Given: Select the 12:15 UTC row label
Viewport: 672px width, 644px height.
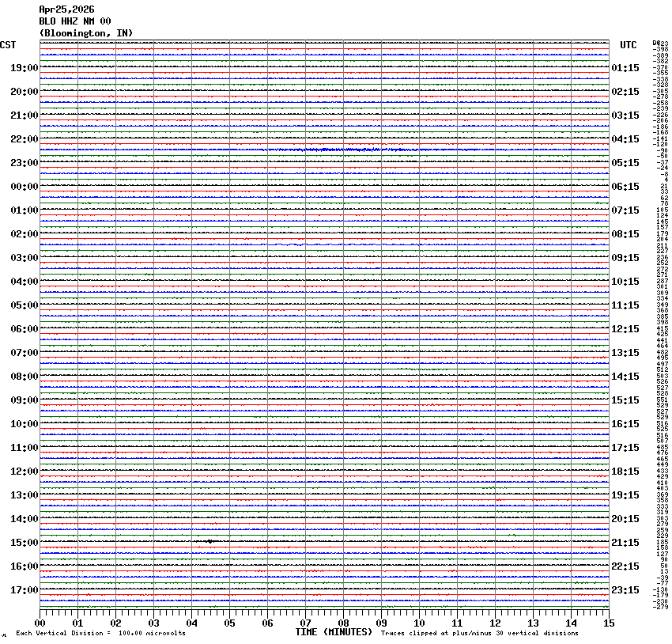Looking at the screenshot, I should pos(625,329).
